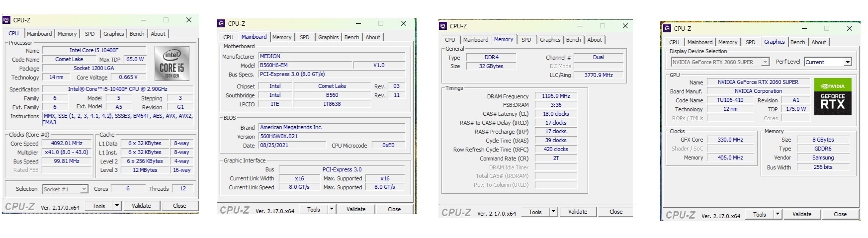Image resolution: width=868 pixels, height=238 pixels.
Task: Open SPD tab in the CPU window
Action: 89,34
